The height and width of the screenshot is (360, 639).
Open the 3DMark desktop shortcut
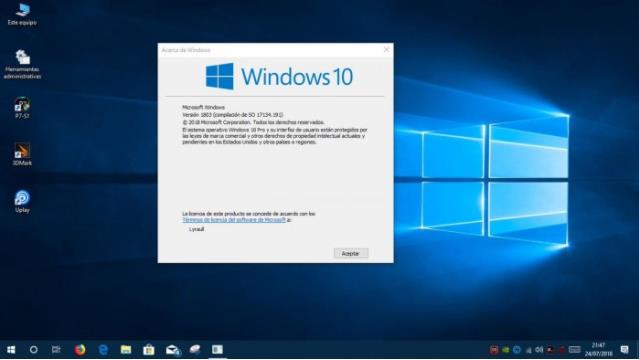[22, 155]
